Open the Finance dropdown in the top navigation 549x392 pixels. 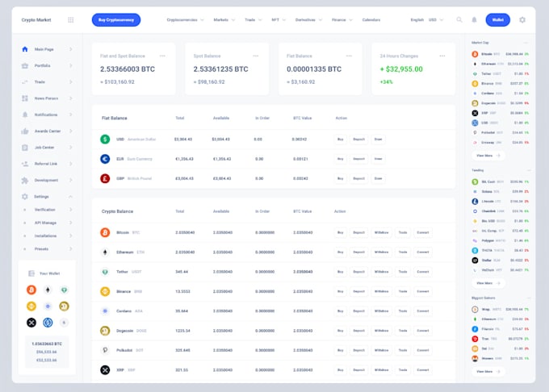point(342,20)
